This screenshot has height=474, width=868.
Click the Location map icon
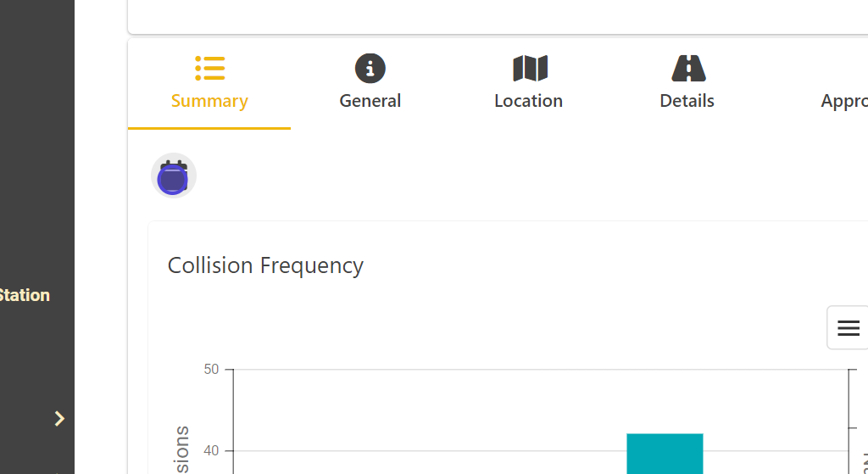coord(530,68)
